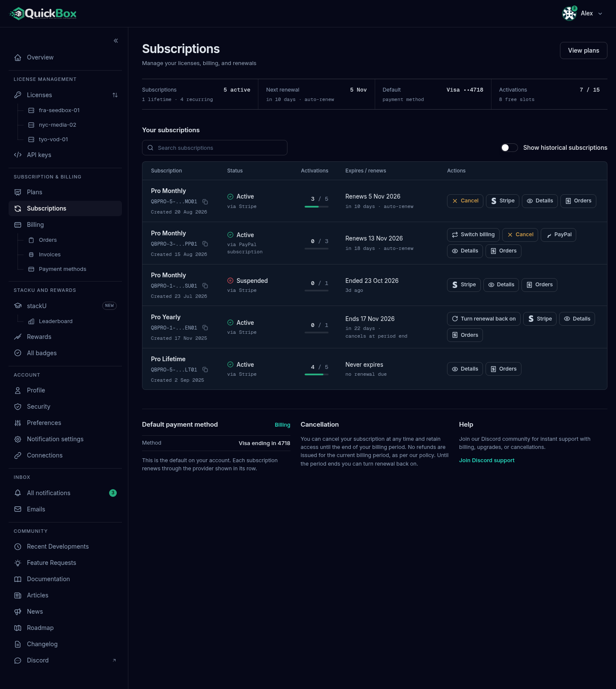Open Orders under Billing
Image resolution: width=616 pixels, height=689 pixels.
73,240
